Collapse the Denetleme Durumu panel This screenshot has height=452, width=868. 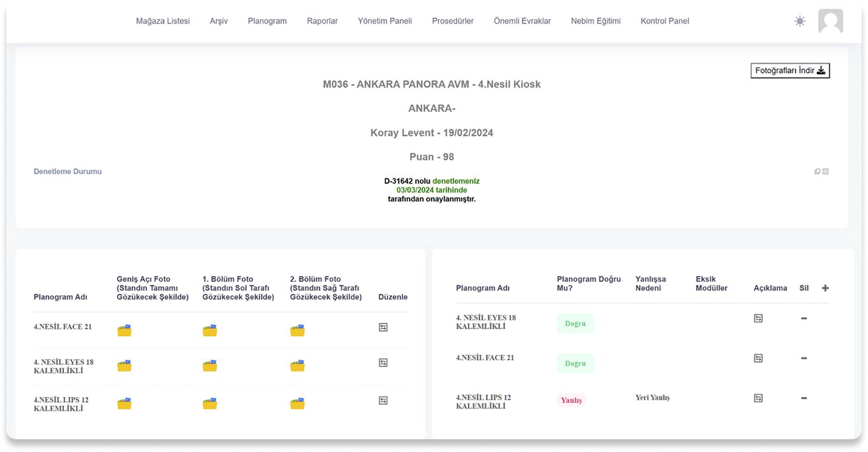point(818,171)
